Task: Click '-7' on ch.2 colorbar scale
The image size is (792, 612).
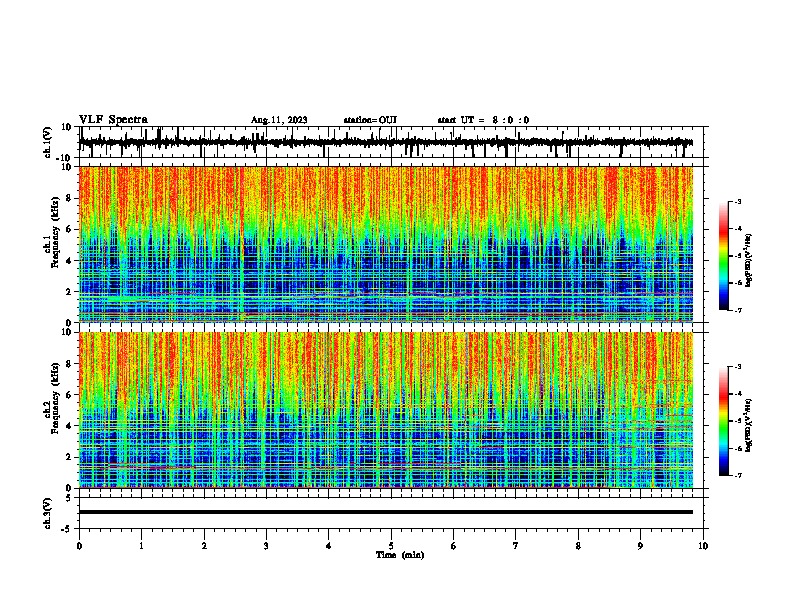Action: click(737, 475)
